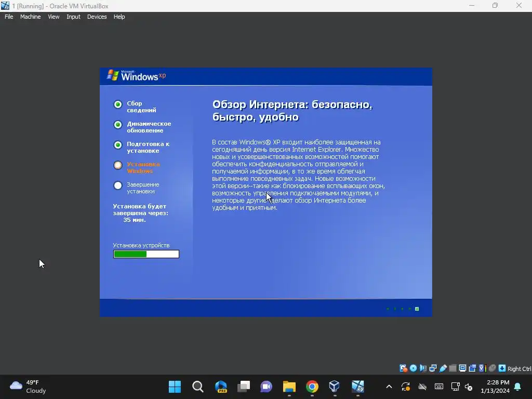The height and width of the screenshot is (399, 532).
Task: Open taskbar Search
Action: pos(198,387)
